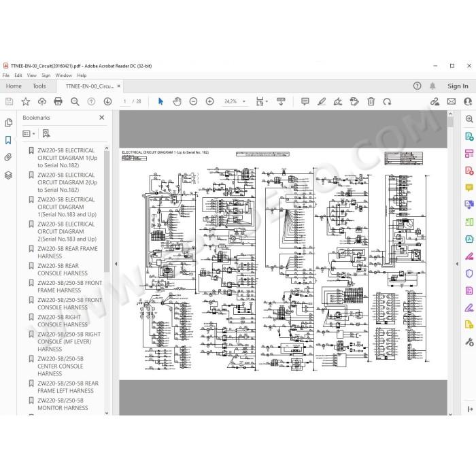This screenshot has height=476, width=476.
Task: Rotate the page view
Action: pos(387,101)
